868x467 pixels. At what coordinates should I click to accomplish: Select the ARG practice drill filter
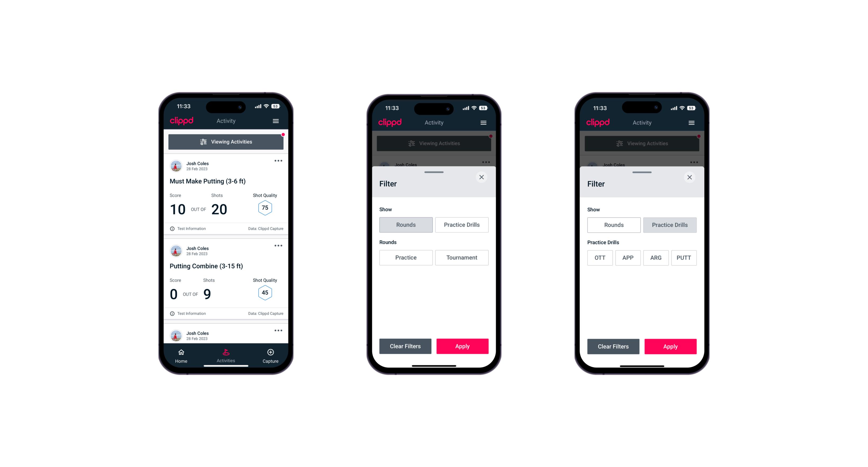655,258
